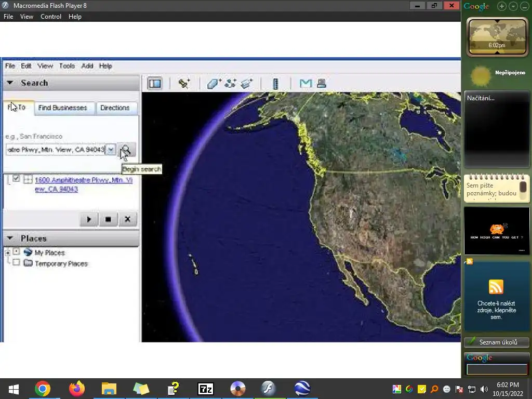Click the Print toolbar icon
The height and width of the screenshot is (399, 532).
point(321,83)
